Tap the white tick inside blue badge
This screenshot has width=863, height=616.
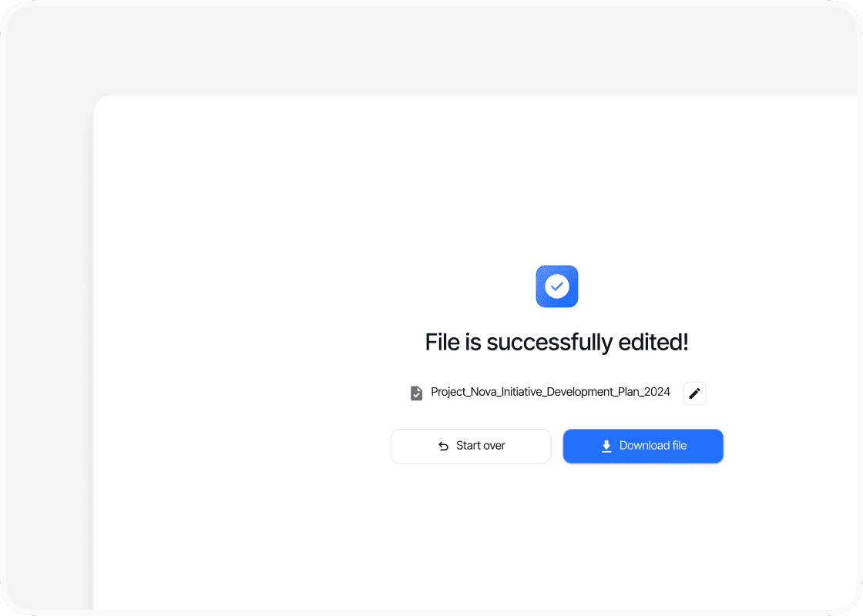pos(556,286)
